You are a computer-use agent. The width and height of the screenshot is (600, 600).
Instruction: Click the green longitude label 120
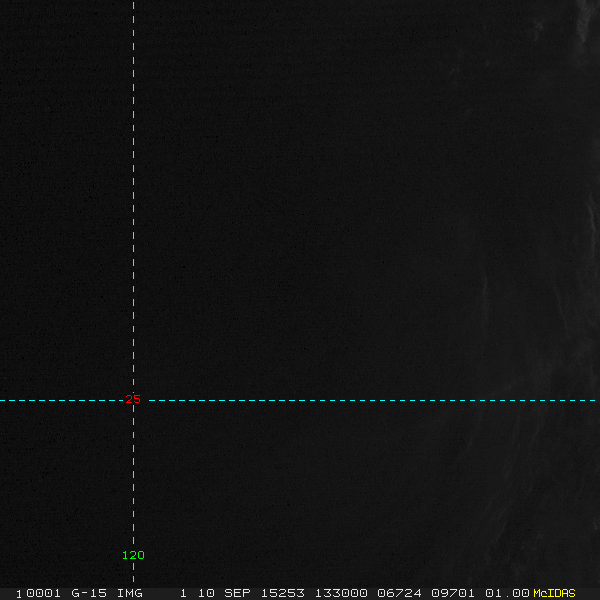(x=133, y=555)
